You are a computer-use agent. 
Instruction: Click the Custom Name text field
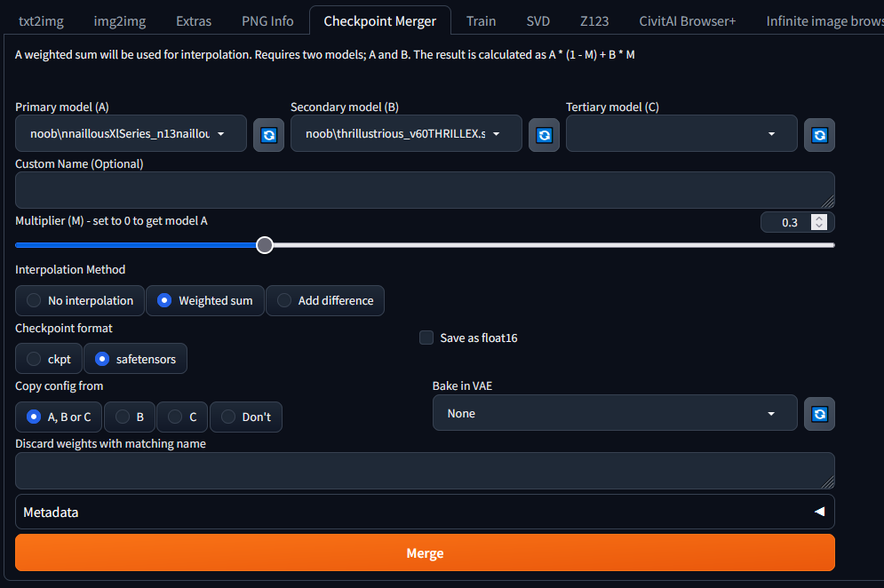[x=425, y=190]
